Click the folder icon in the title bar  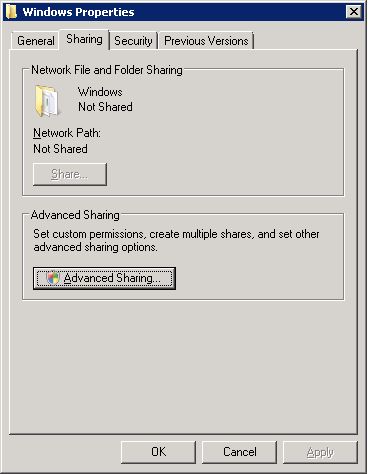11,12
